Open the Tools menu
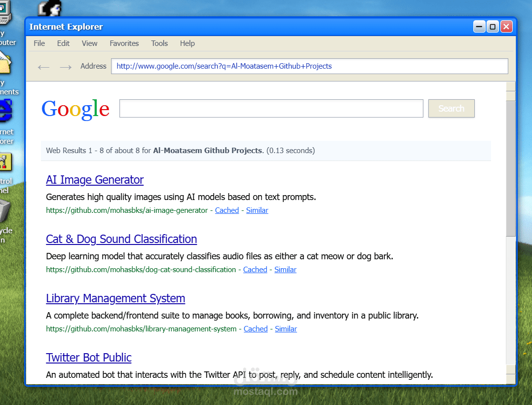532x405 pixels. (x=159, y=43)
